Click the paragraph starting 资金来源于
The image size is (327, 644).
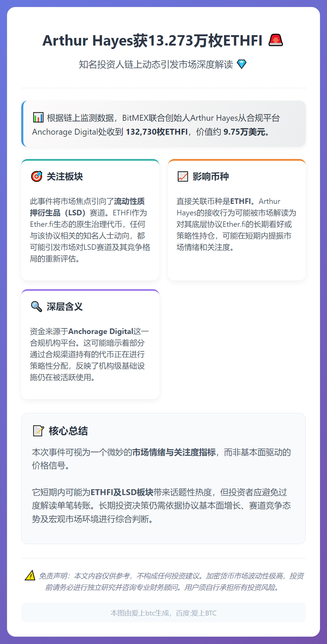(89, 354)
